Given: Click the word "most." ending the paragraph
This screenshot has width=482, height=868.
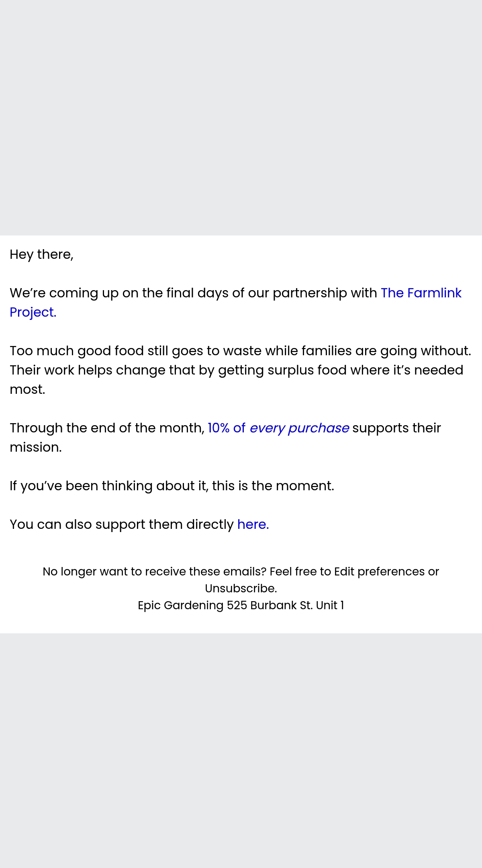Looking at the screenshot, I should click(27, 389).
